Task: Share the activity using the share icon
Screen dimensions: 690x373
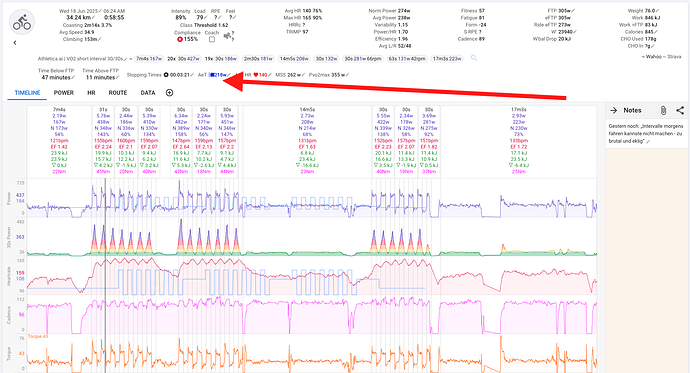Action: [x=680, y=110]
